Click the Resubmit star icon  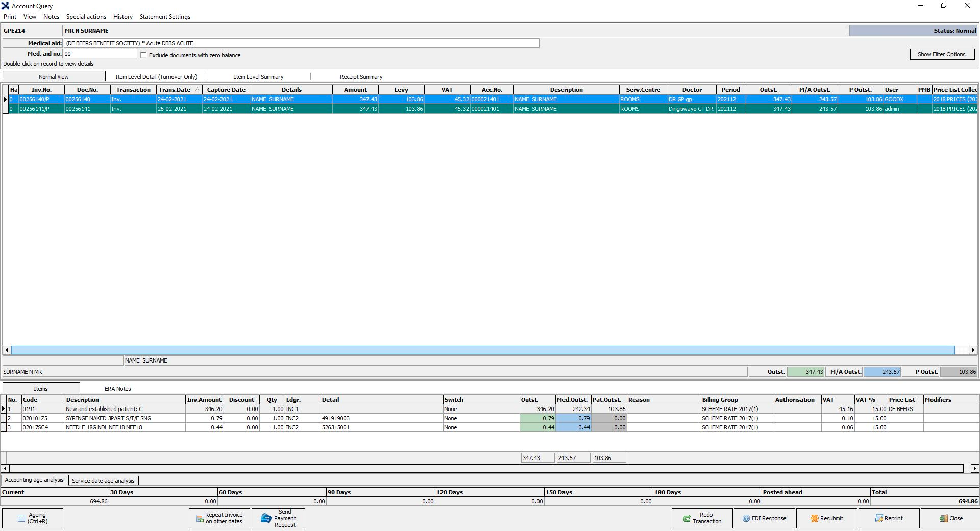[x=815, y=518]
